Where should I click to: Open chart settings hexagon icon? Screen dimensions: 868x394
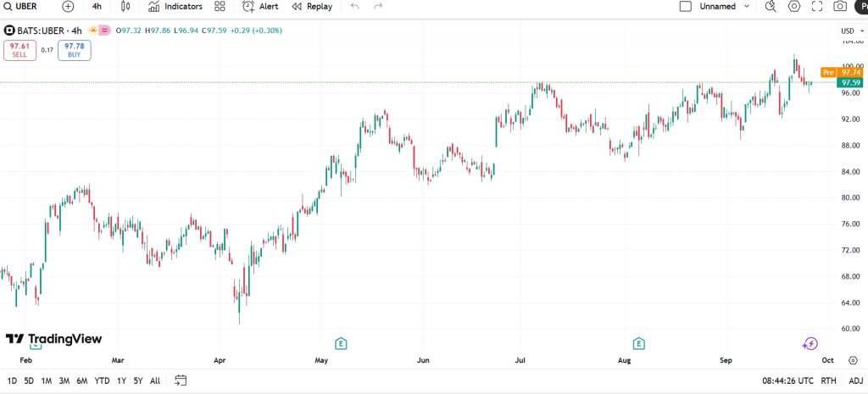pos(794,7)
